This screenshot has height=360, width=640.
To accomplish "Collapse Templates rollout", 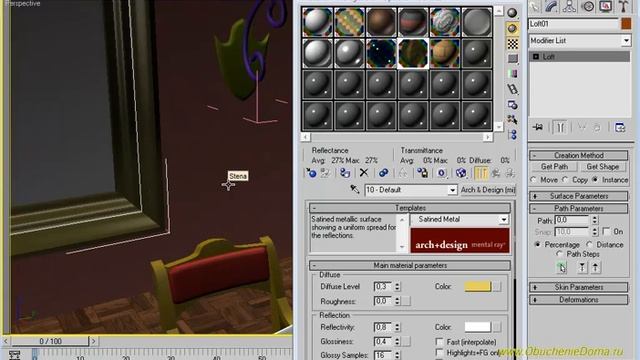I will 410,208.
